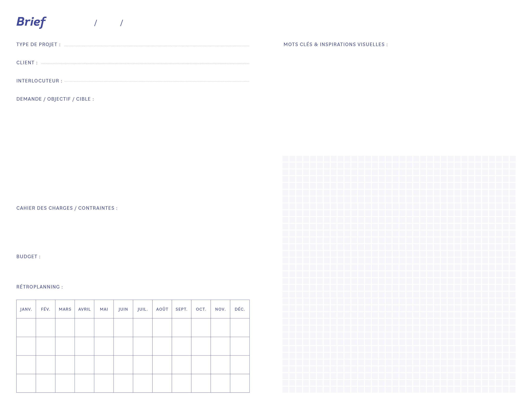Select the AVRIL column header
532x409 pixels.
click(x=84, y=309)
